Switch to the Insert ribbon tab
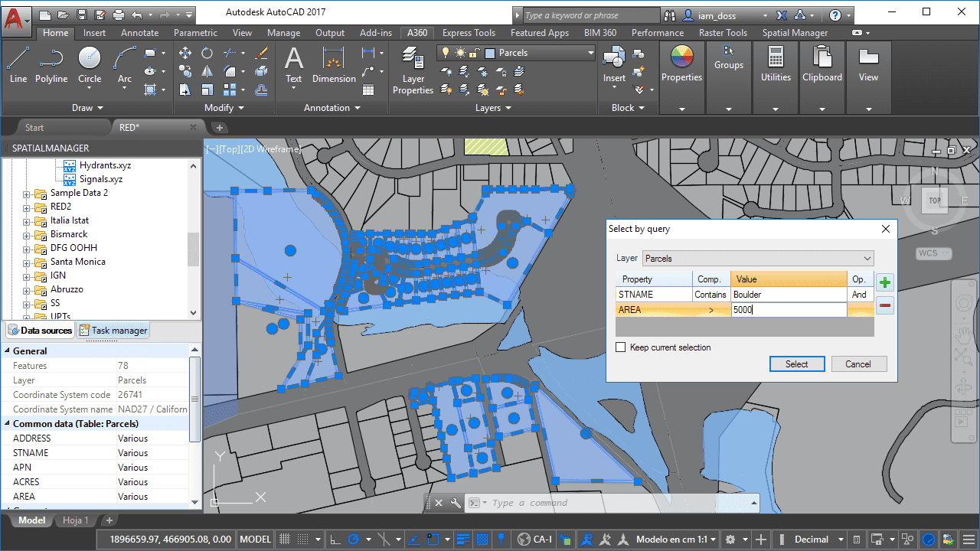980x551 pixels. click(x=95, y=33)
